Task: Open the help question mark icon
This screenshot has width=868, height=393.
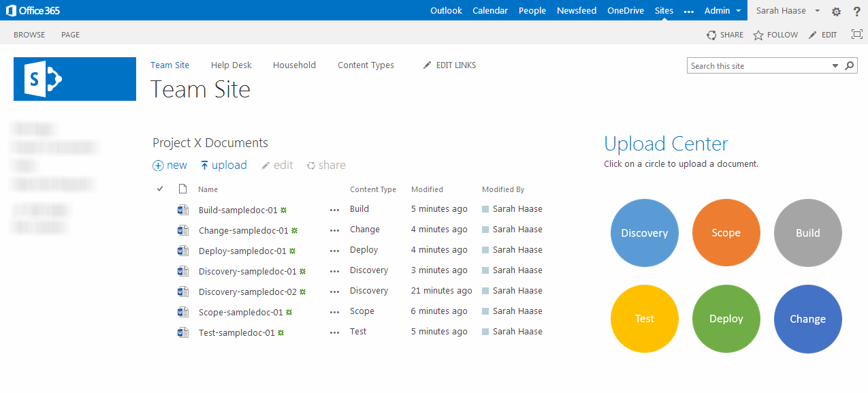Action: (856, 12)
